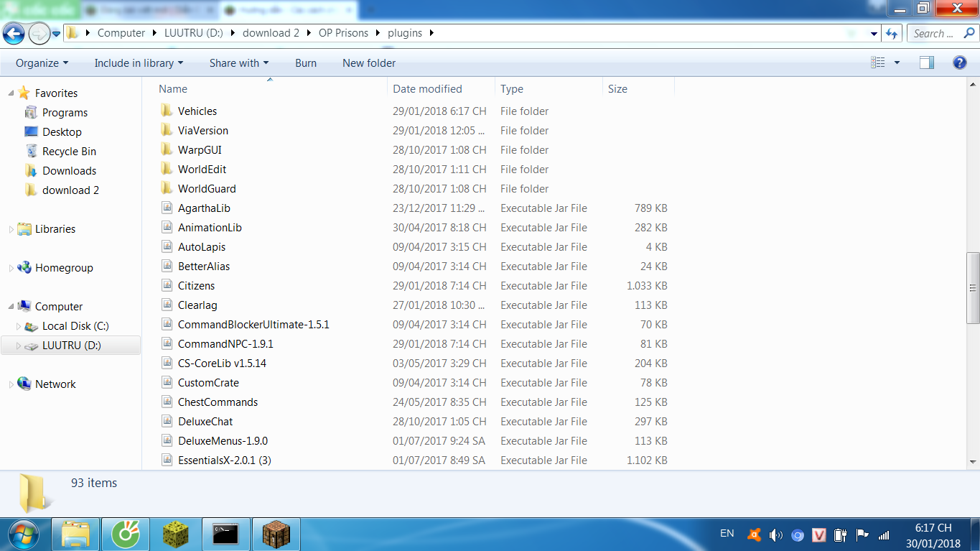Open the address bar history dropdown
Image resolution: width=980 pixels, height=551 pixels.
[874, 33]
